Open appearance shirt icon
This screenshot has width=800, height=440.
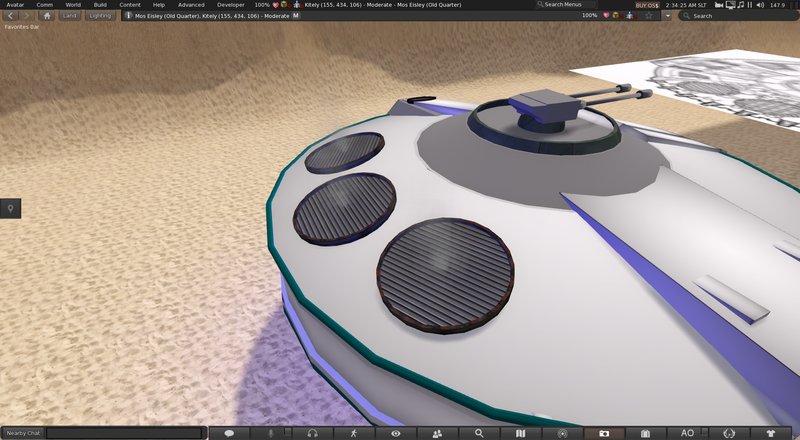click(771, 433)
